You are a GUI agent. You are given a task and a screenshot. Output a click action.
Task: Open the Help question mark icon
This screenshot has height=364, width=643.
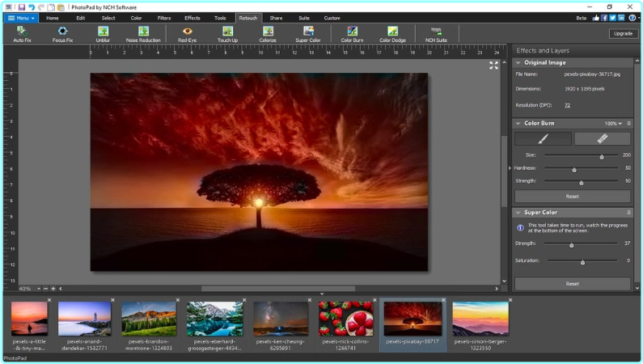click(632, 18)
